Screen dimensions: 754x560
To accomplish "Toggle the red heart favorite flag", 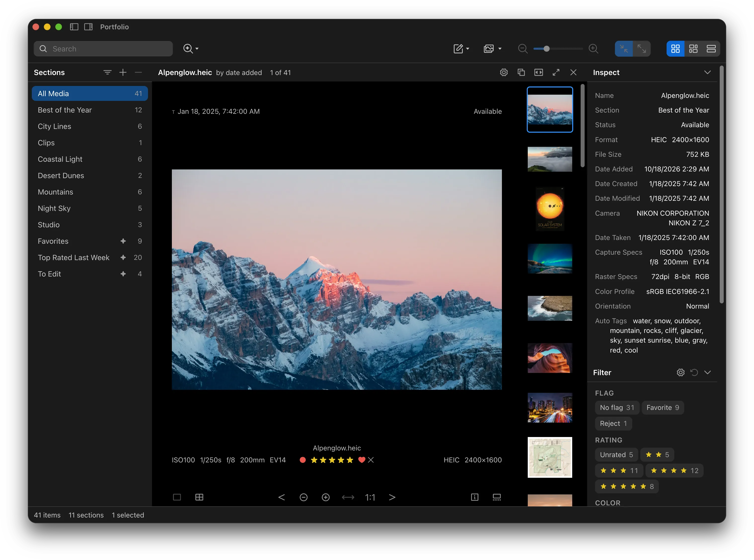I will (362, 460).
